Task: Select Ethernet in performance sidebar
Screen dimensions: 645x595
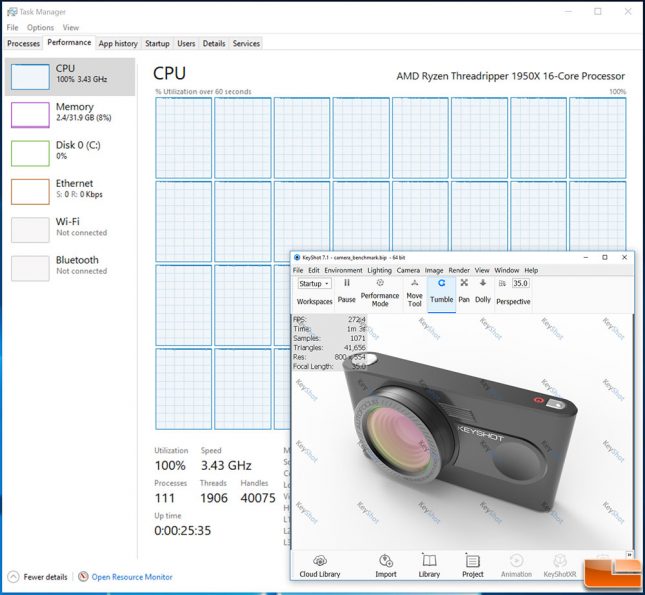Action: pos(70,191)
